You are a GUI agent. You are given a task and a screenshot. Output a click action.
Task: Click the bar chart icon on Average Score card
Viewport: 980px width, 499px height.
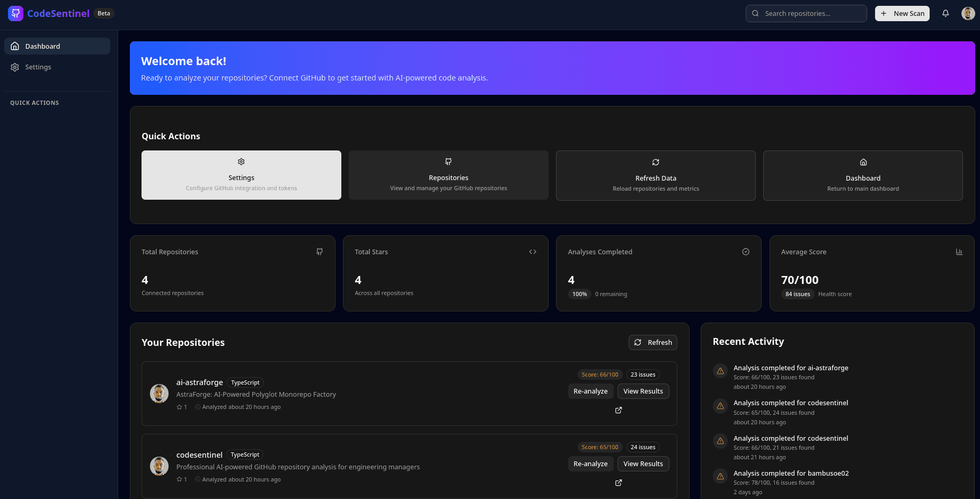tap(959, 252)
